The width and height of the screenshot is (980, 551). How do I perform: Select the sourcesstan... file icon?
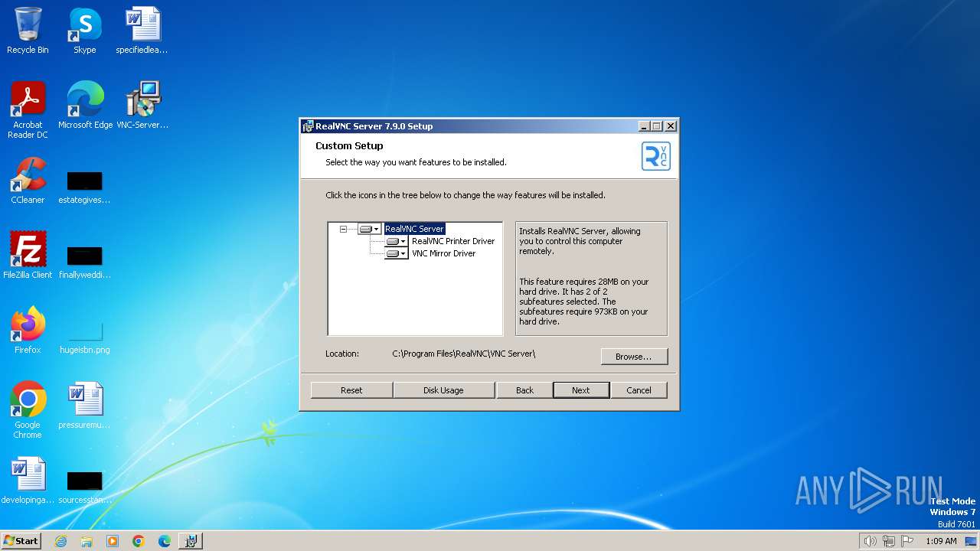coord(85,488)
